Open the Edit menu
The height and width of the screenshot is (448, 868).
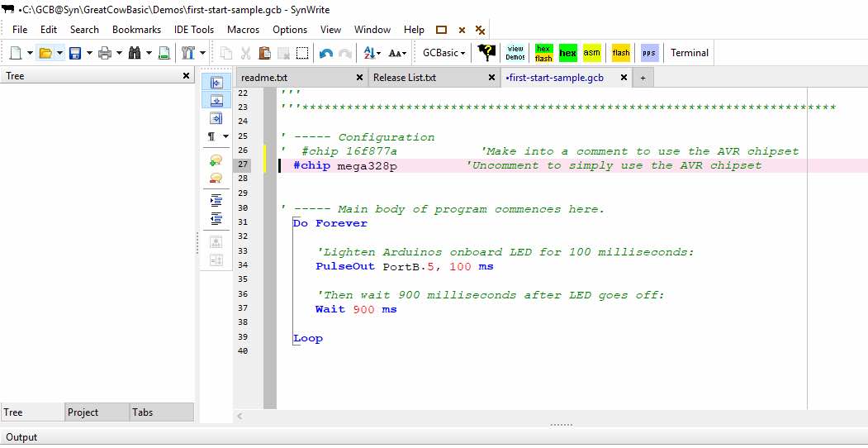[49, 30]
